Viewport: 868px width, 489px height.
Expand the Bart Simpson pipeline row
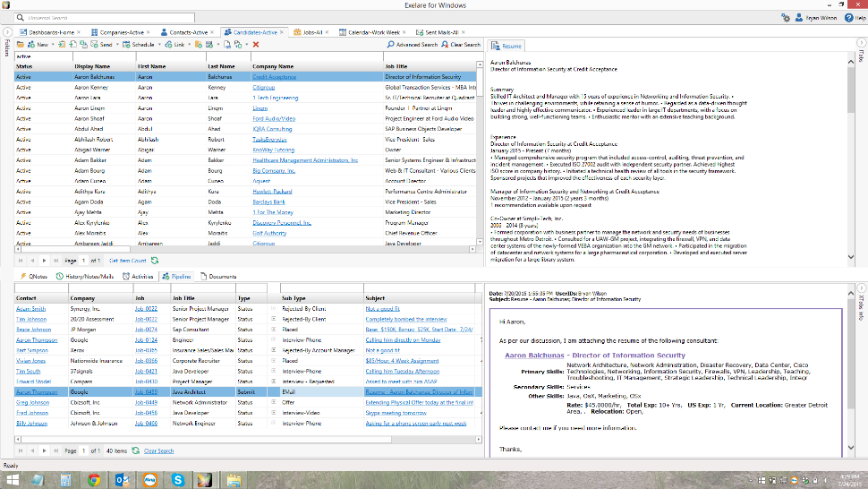pos(274,350)
